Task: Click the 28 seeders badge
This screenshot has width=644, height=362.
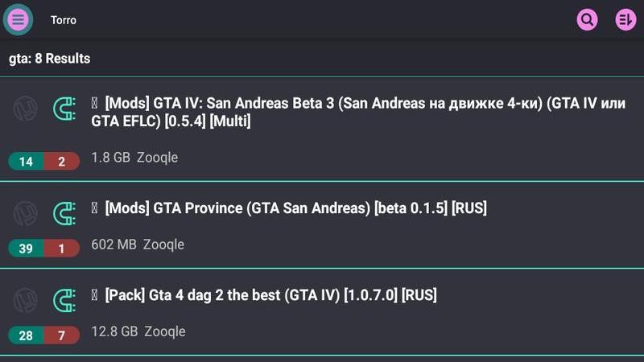Action: coord(26,335)
